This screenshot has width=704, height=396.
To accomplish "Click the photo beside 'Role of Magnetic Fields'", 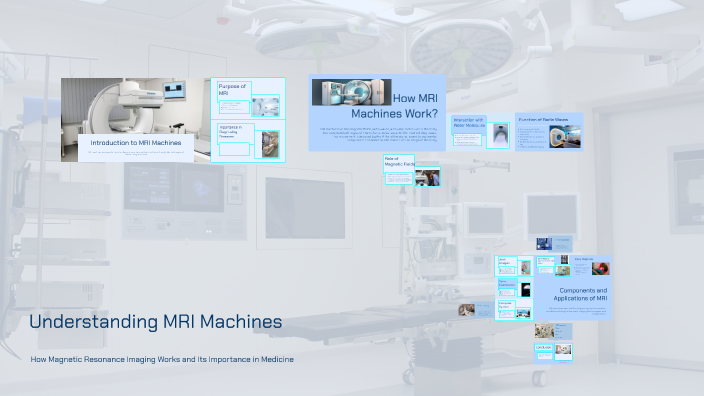I will click(427, 177).
